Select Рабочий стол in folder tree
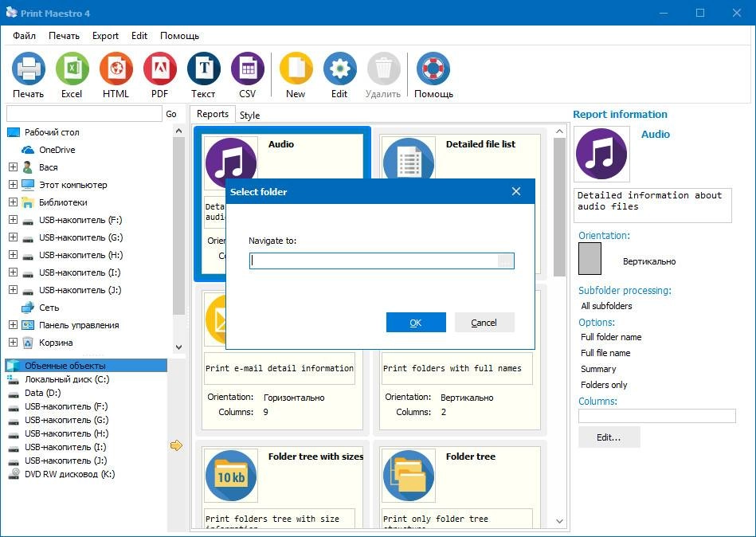The width and height of the screenshot is (756, 537). point(52,132)
